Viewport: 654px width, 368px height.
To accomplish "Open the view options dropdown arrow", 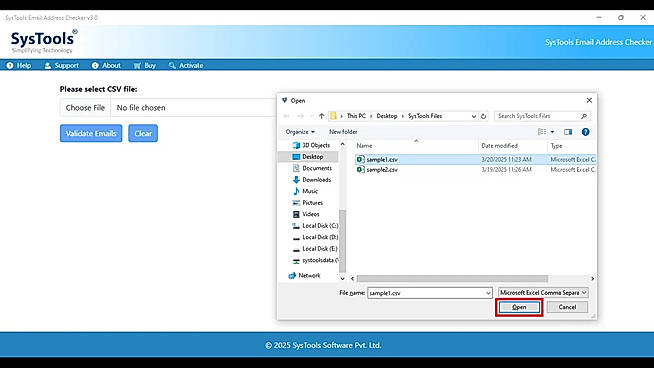I will point(552,132).
